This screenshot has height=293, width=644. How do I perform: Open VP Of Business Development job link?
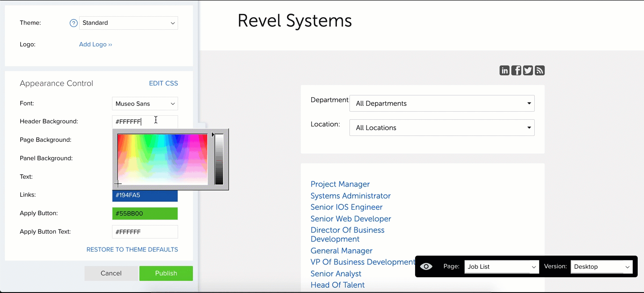tap(363, 262)
